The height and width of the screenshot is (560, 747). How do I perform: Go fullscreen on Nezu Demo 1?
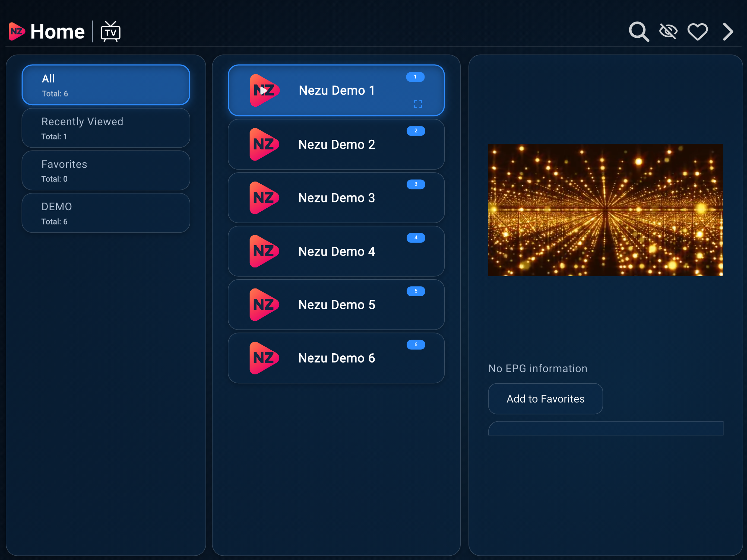[418, 104]
